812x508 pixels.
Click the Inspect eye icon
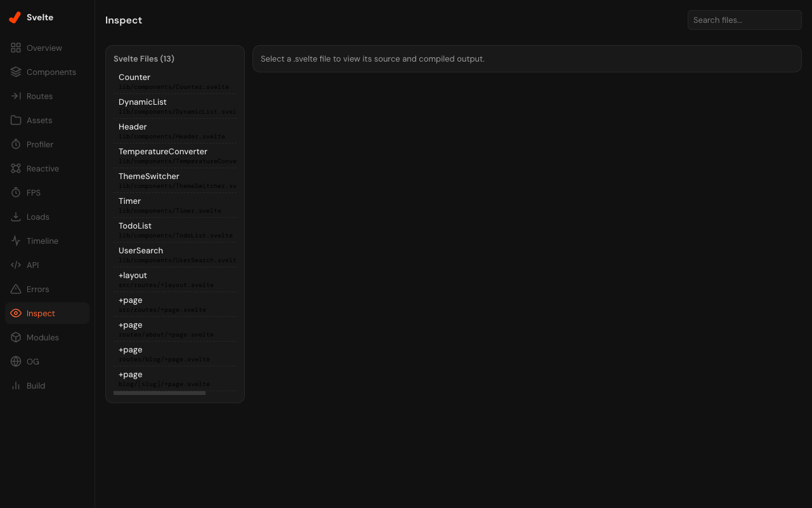pos(16,313)
